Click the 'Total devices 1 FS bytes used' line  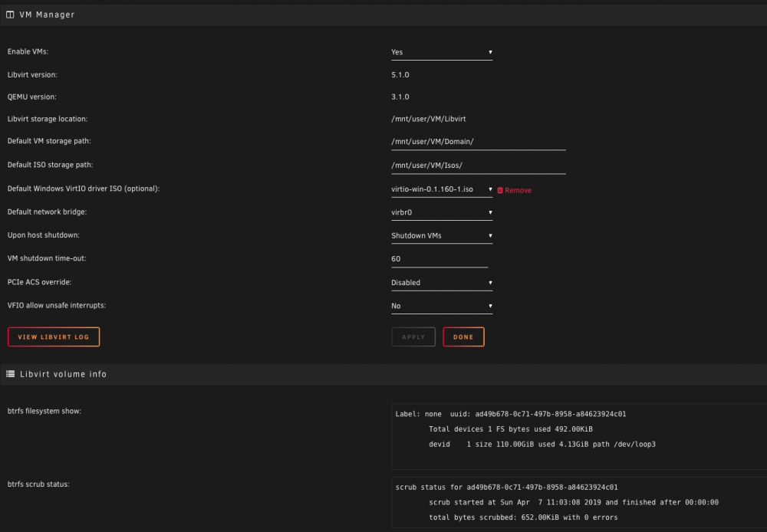511,429
